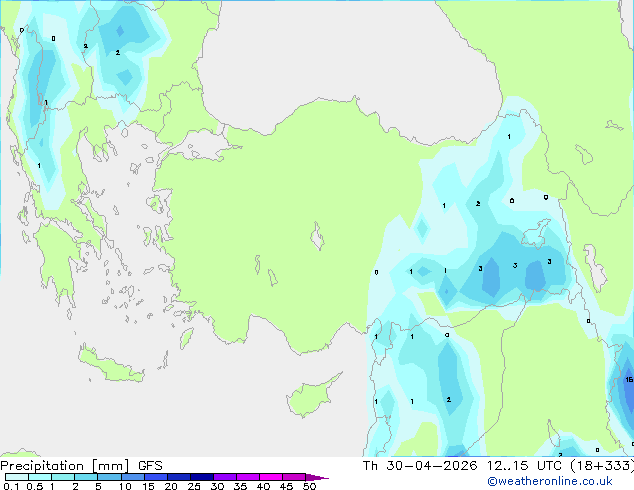The width and height of the screenshot is (634, 490).
Task: Click the "Precipitation [mm] GFS" title text
Action: pyautogui.click(x=81, y=466)
